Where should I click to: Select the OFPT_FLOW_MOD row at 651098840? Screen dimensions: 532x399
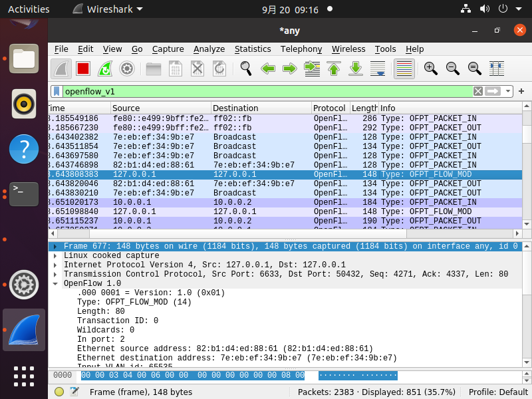[x=285, y=211]
